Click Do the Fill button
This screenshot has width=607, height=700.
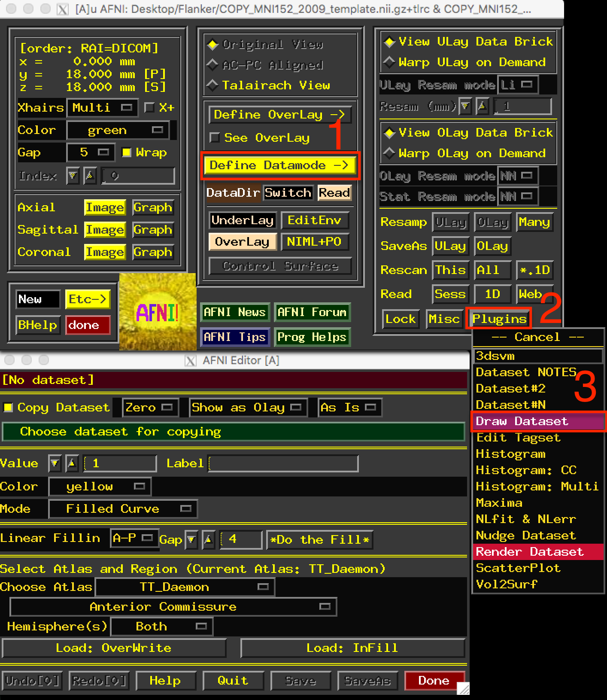(x=320, y=540)
